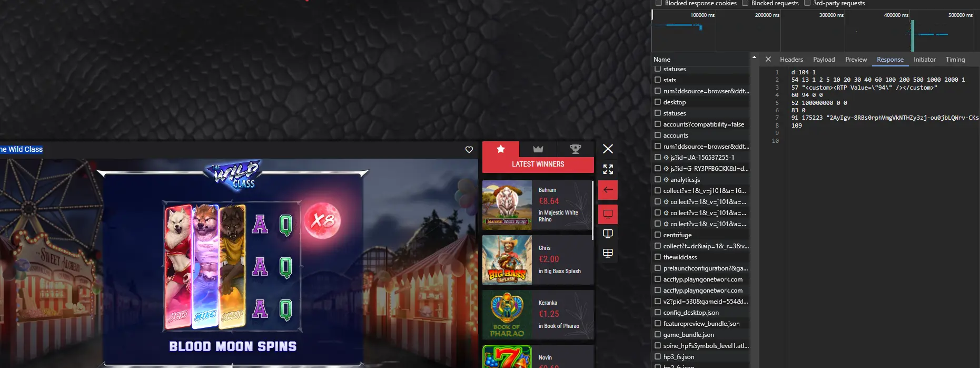Select the four-screen grid layout icon
The width and height of the screenshot is (980, 368).
[x=608, y=253]
